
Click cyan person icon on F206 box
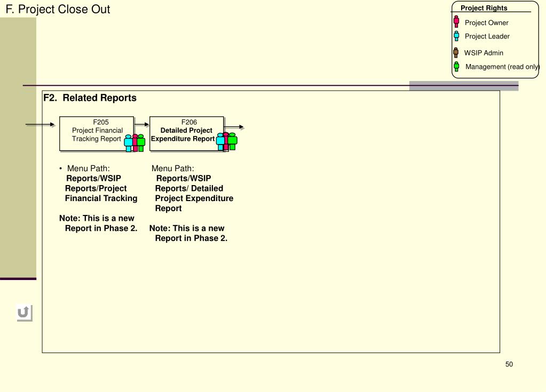click(220, 141)
